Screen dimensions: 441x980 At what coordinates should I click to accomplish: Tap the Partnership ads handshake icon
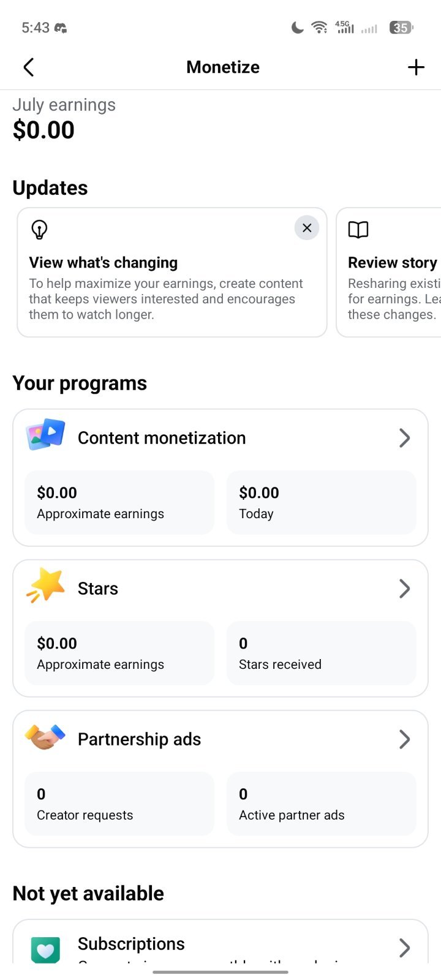(45, 737)
